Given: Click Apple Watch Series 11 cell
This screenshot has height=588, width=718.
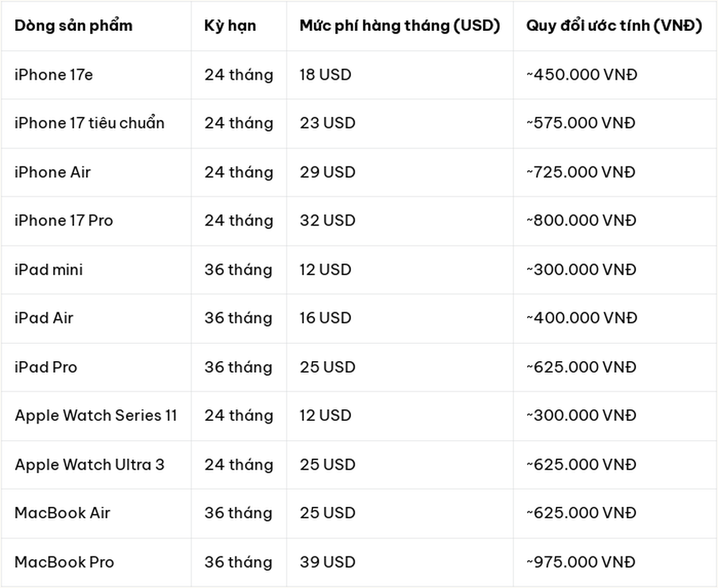Looking at the screenshot, I should pos(95,416).
